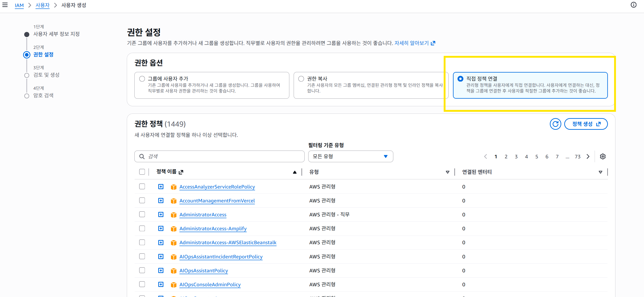The image size is (644, 297).
Task: Select the 권한 복사 radio option
Action: click(301, 79)
